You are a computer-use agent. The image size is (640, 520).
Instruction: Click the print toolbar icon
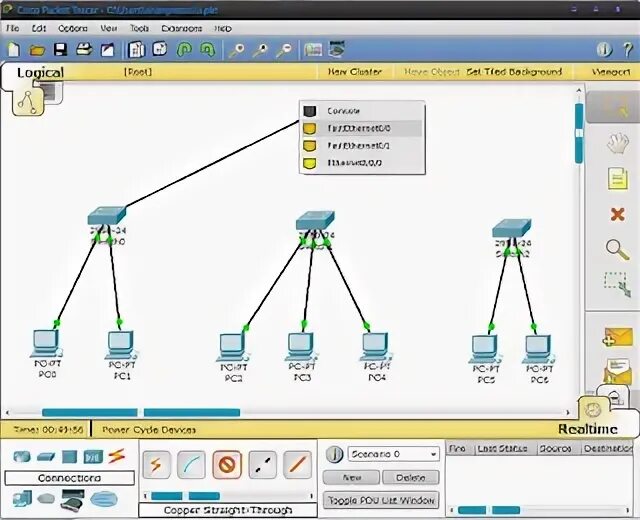point(84,49)
